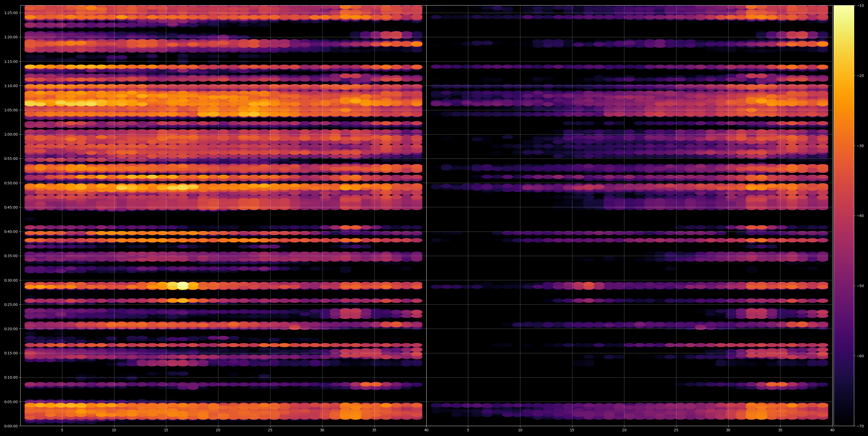Click the −20 colorbar tick label
Viewport: 868px width, 436px height.
[860, 76]
